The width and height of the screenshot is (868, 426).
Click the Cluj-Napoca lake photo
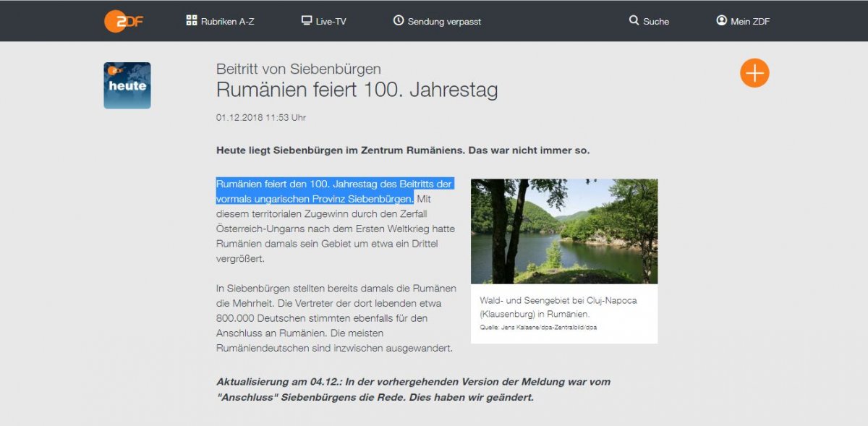click(x=563, y=231)
